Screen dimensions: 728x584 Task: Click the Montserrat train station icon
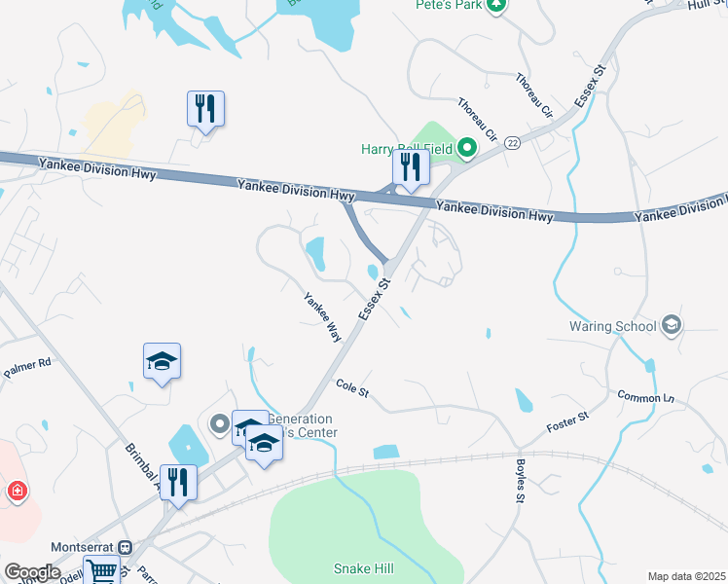(x=126, y=547)
